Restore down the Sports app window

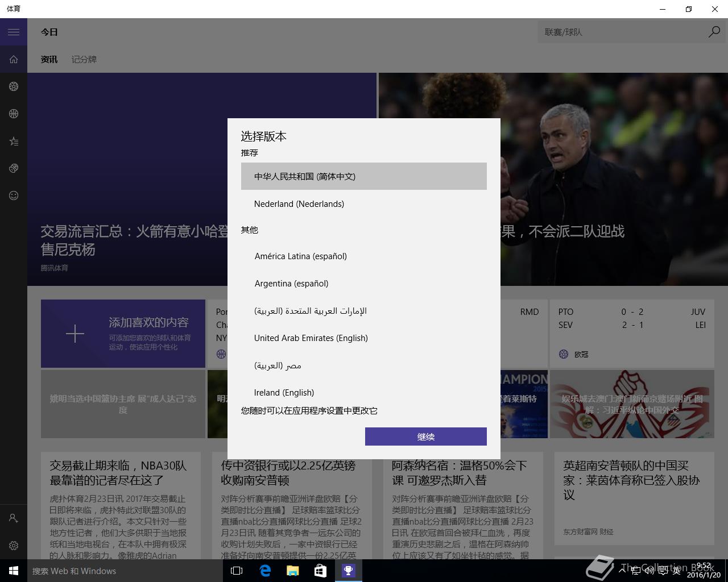(689, 9)
